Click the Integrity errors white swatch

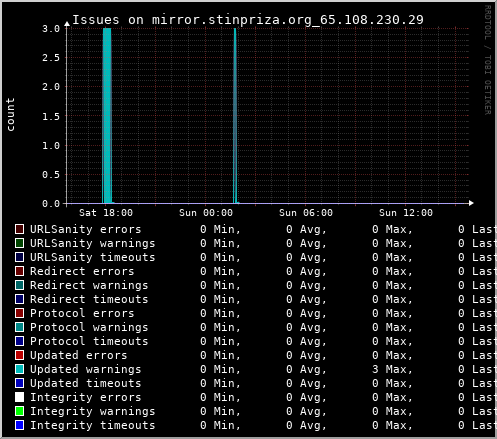pos(19,397)
